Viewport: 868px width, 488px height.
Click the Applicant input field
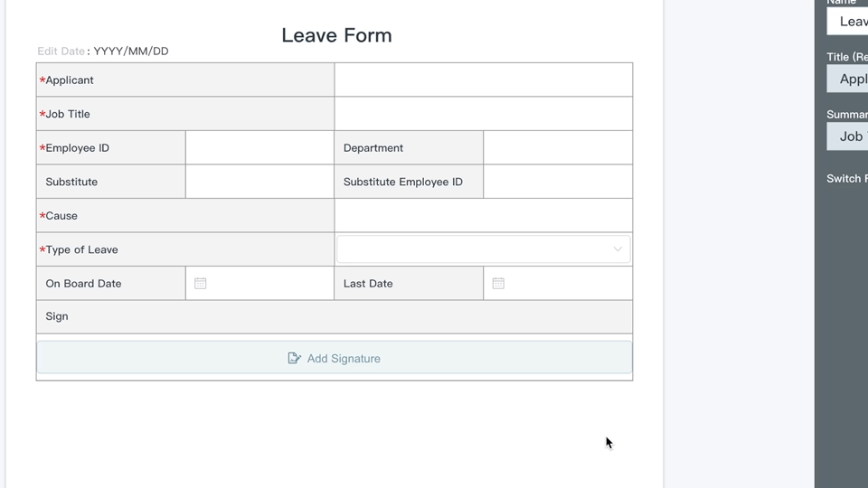(x=483, y=80)
